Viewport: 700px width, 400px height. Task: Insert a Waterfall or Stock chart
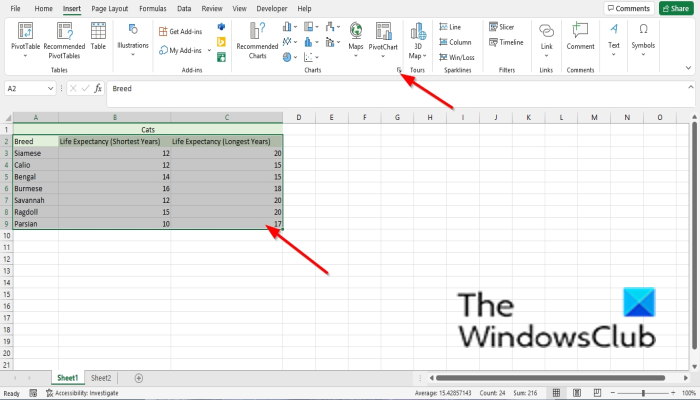point(333,27)
